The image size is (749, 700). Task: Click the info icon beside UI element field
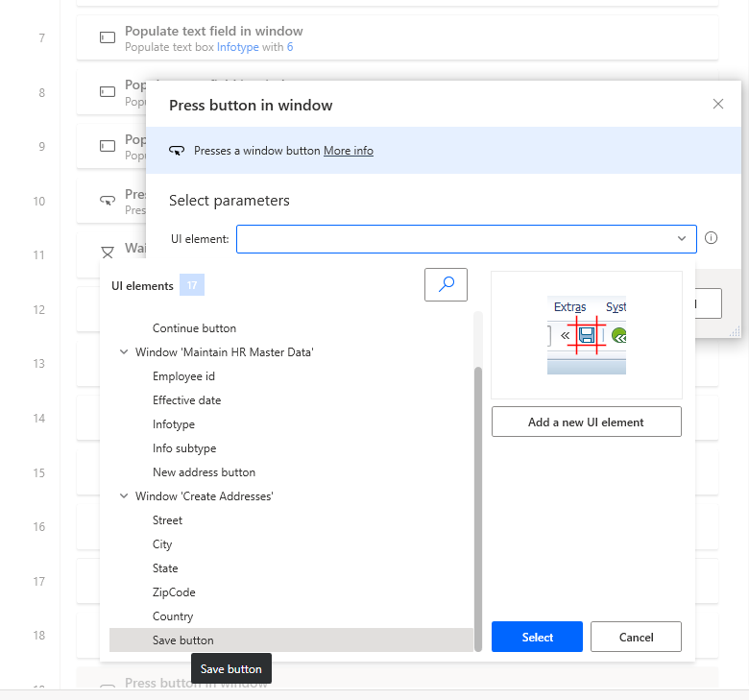coord(711,238)
